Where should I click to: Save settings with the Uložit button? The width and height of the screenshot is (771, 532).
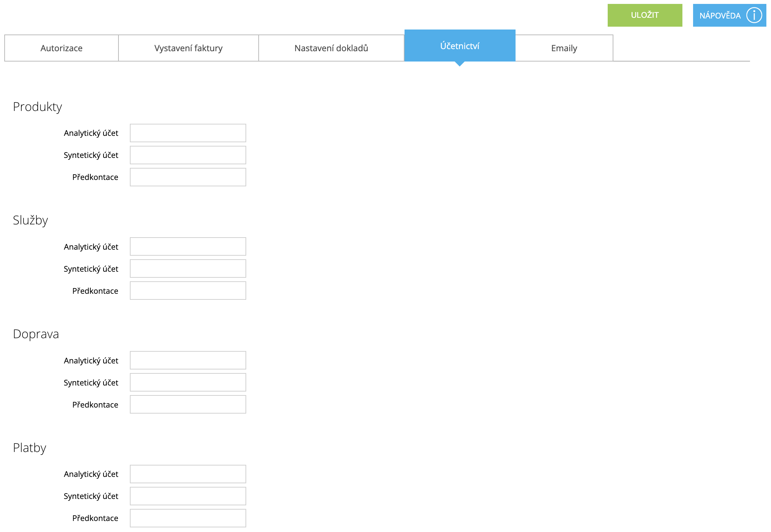645,15
